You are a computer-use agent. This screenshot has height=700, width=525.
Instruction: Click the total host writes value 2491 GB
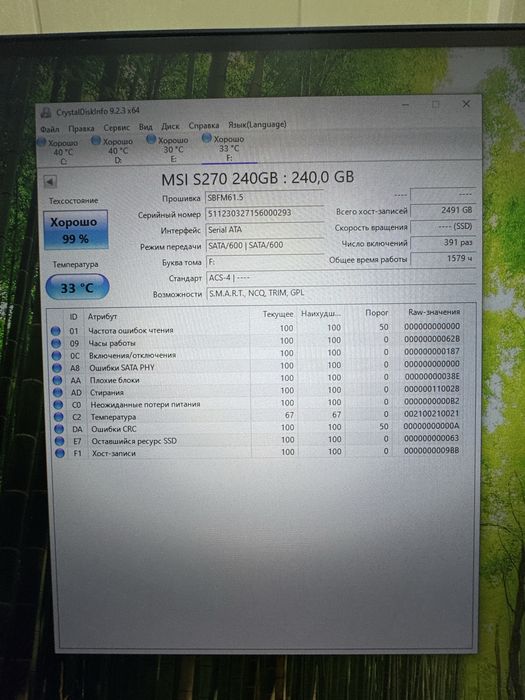(x=443, y=210)
